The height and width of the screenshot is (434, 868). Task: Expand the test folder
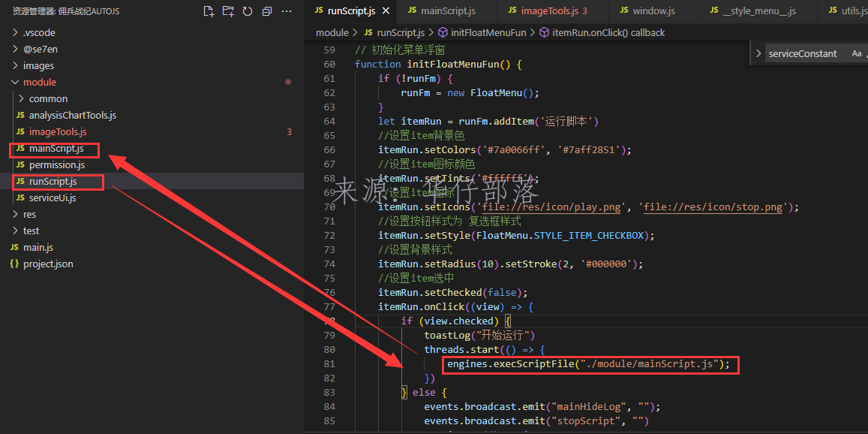point(152,231)
